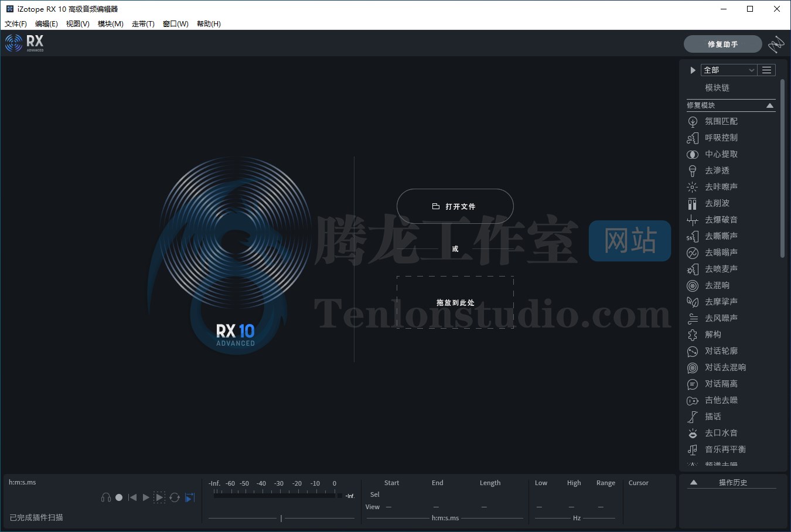Click the Hz frequency unit label
Screen dimensions: 791x532
(x=577, y=518)
